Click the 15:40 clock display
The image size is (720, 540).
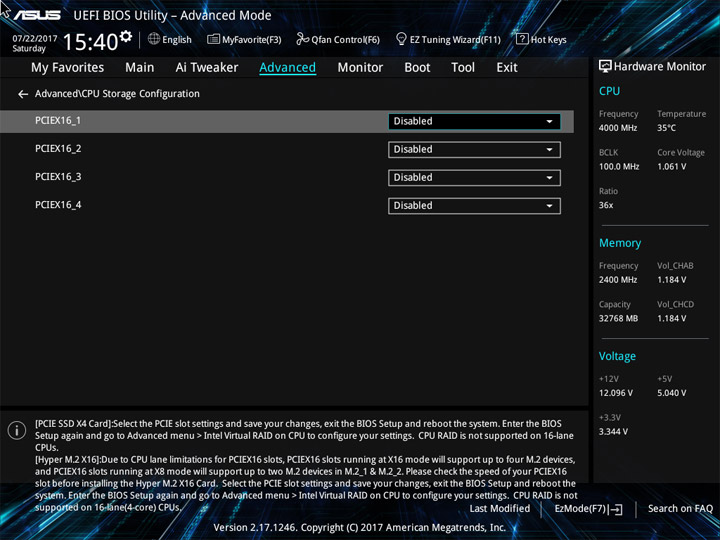(x=90, y=42)
